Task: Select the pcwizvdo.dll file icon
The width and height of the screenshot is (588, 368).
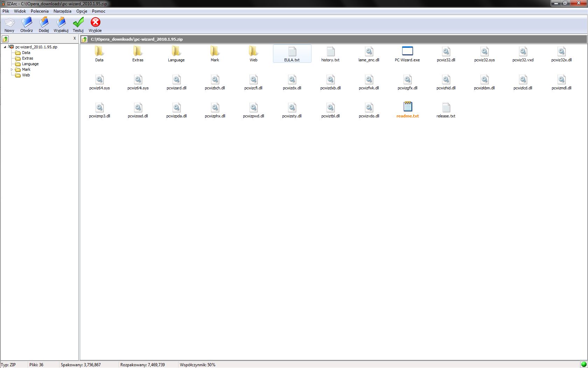Action: [369, 107]
